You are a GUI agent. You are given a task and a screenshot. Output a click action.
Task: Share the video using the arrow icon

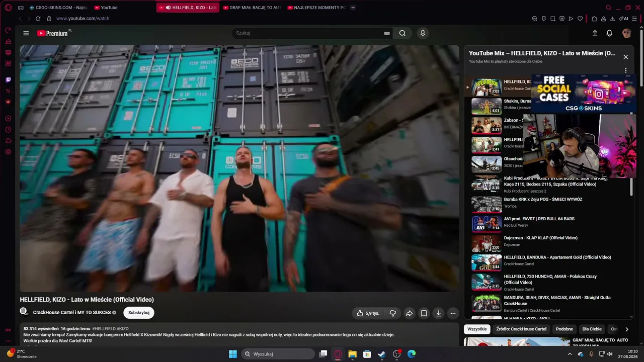point(409,313)
